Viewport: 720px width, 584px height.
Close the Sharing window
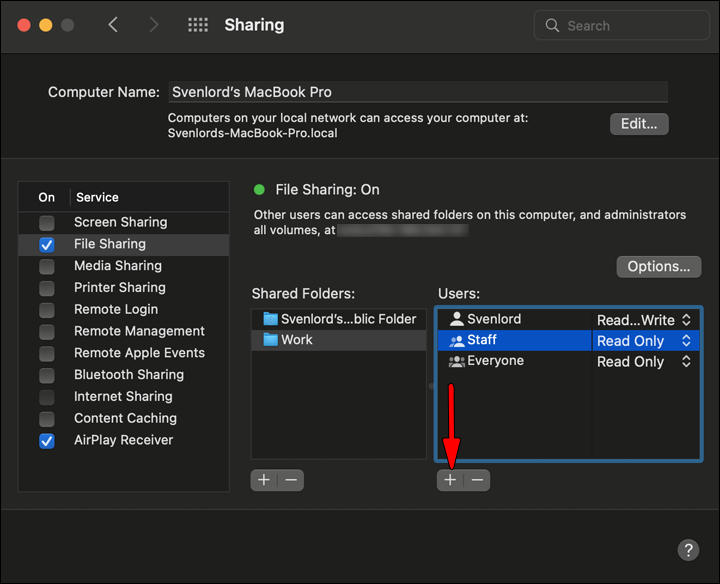coord(24,25)
